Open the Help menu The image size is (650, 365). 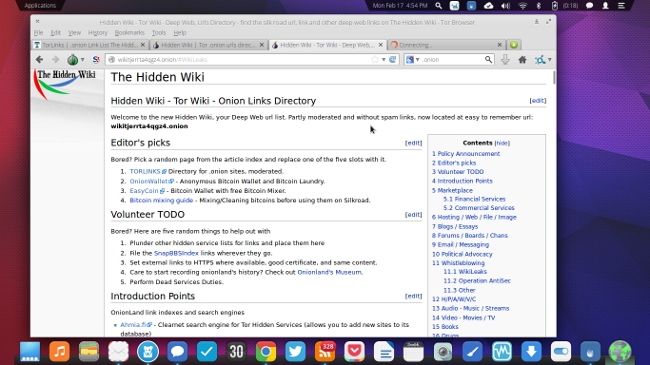(179, 32)
